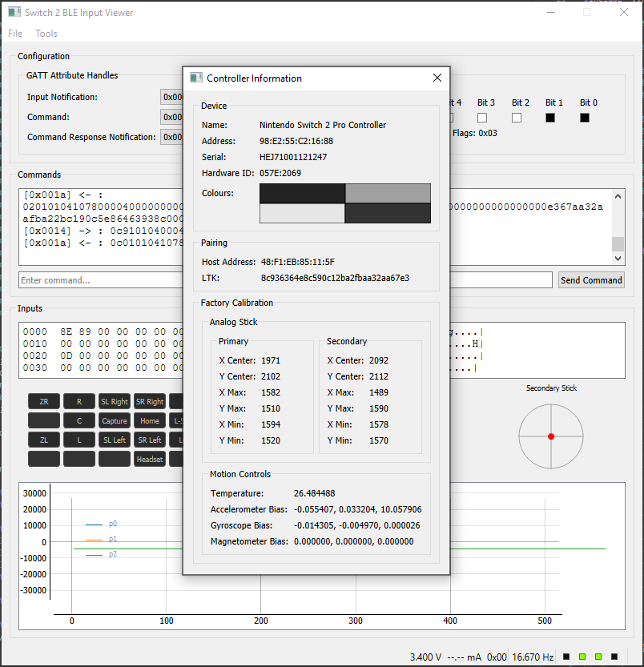Click the Hardware ID value 057E:2069
The image size is (644, 667).
[x=280, y=173]
